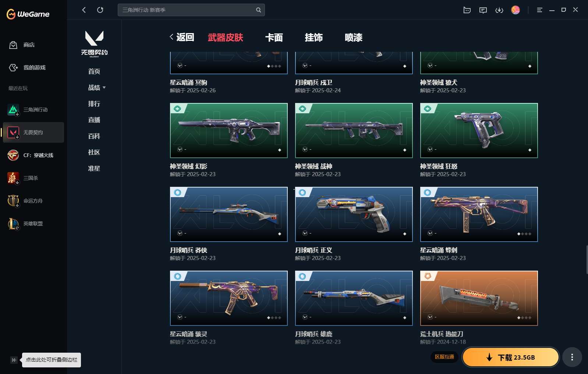Expand the chevron on 月球哨兵 正义 card
The image size is (588, 374).
point(305,233)
